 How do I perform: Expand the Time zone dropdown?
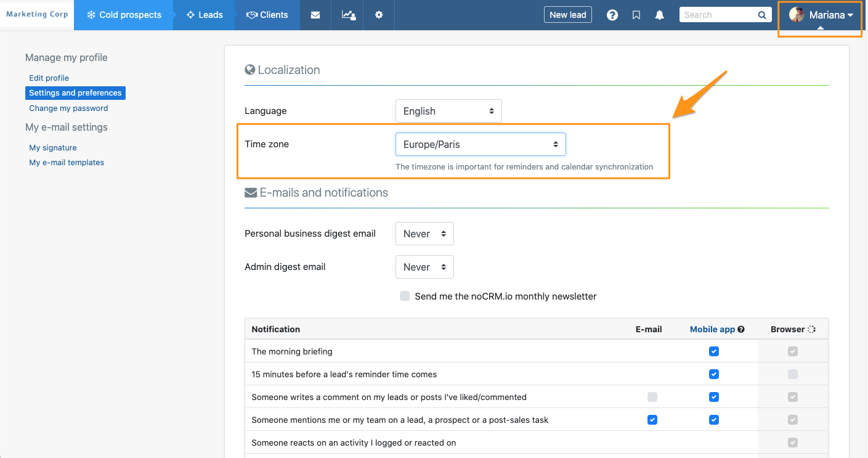481,144
